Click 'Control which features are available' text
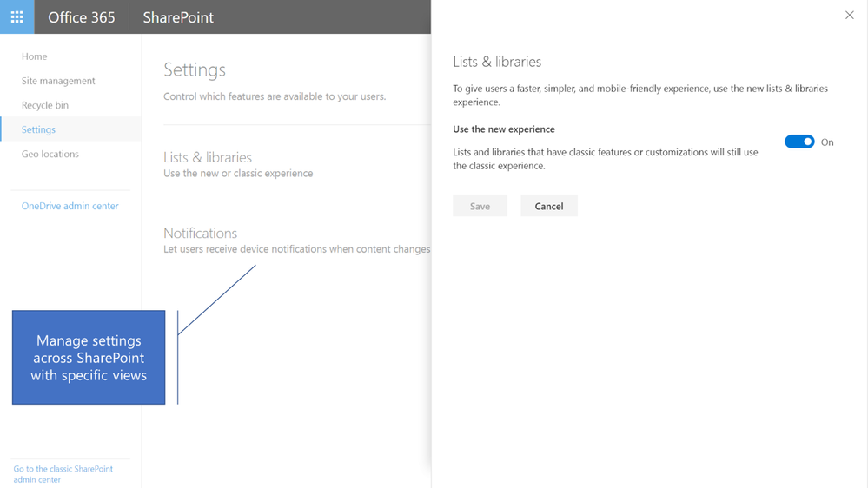This screenshot has height=488, width=868. tap(275, 96)
